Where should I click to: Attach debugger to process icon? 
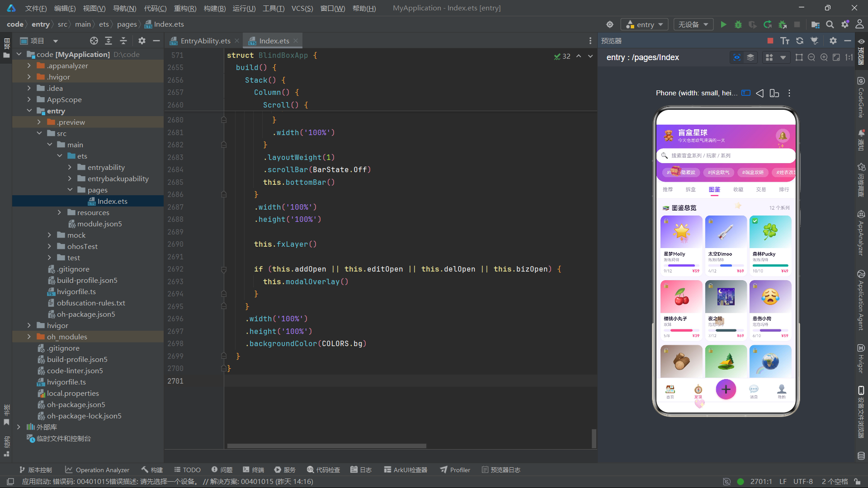[x=783, y=24]
